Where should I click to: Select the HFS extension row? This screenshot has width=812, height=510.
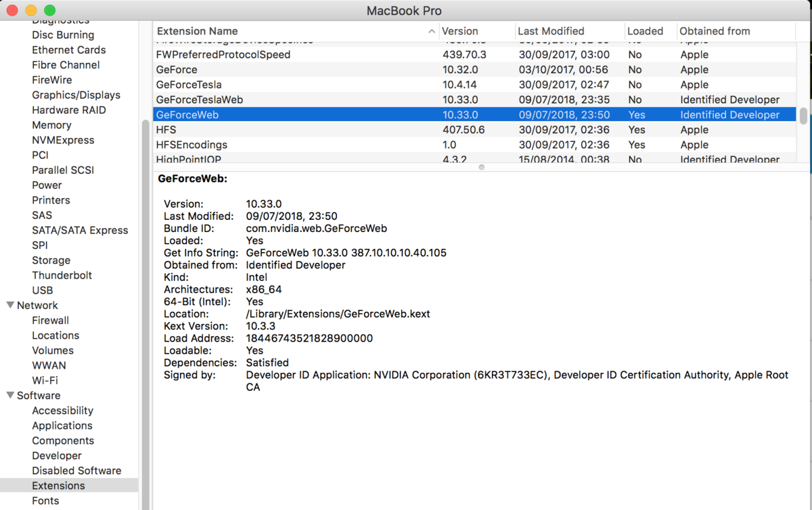click(474, 130)
